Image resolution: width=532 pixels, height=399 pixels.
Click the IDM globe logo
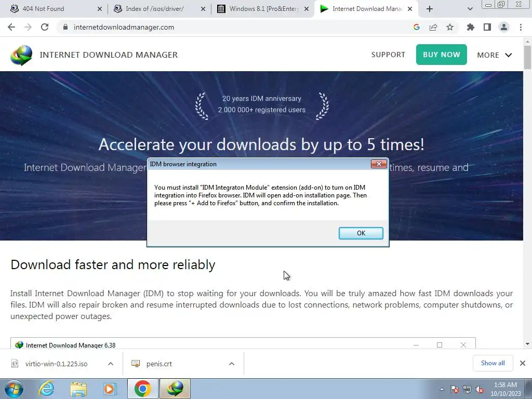21,55
